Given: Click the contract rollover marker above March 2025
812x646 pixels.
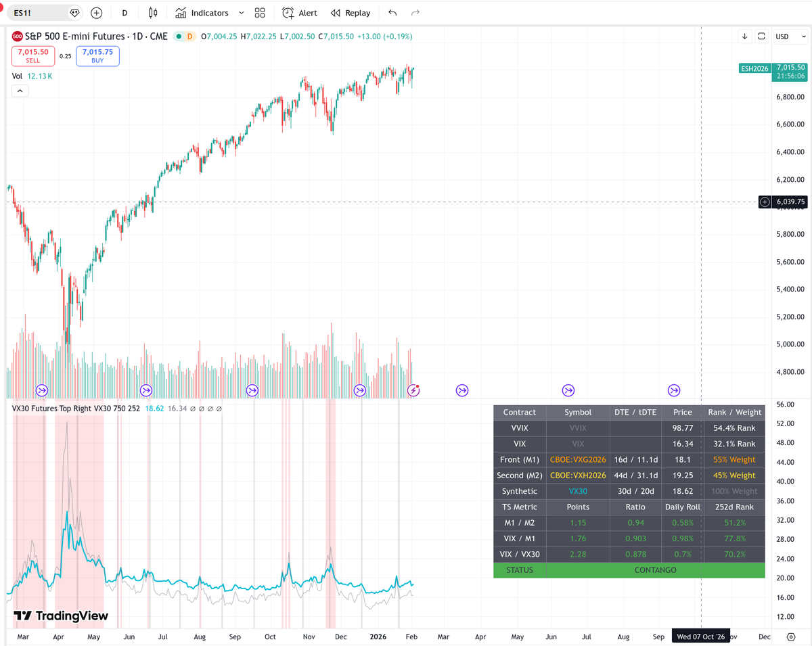Looking at the screenshot, I should 42,390.
